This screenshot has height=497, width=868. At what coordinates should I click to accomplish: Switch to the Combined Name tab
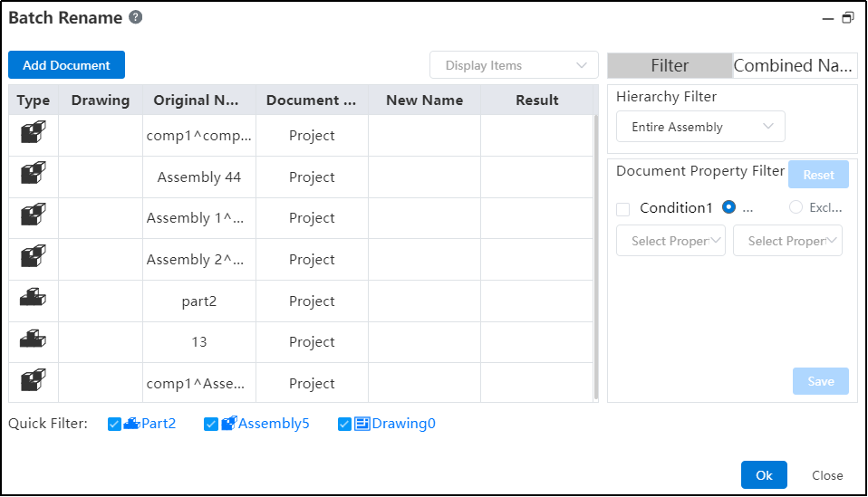tap(794, 65)
